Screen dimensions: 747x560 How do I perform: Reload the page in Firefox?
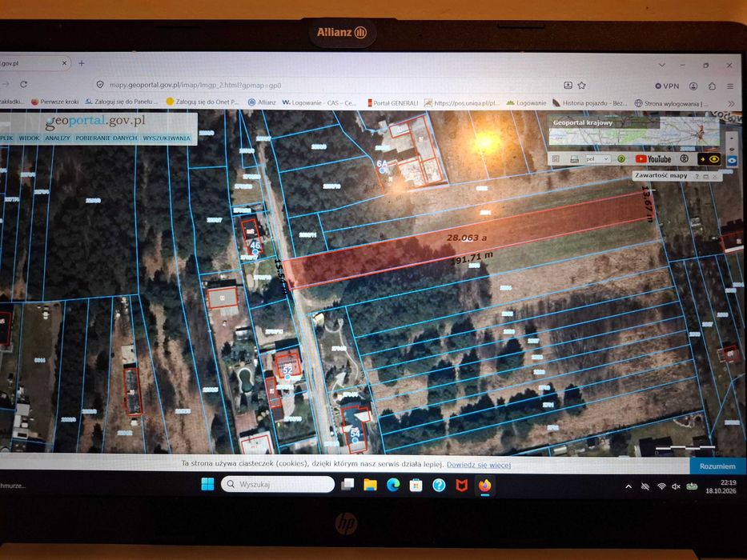point(23,84)
